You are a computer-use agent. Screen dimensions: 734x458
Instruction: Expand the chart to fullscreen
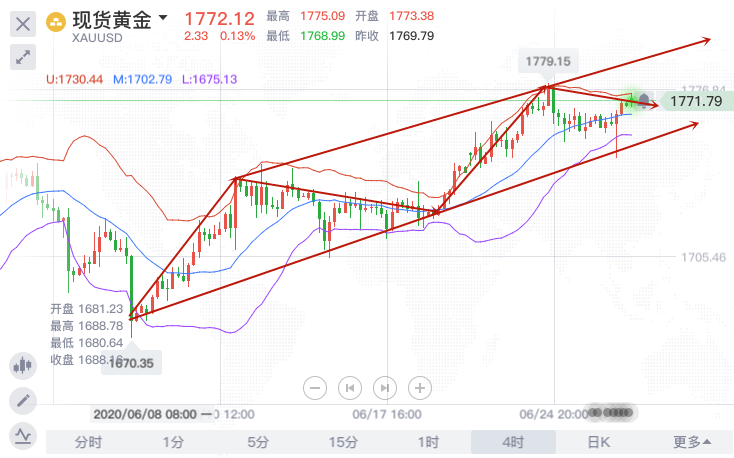point(23,57)
